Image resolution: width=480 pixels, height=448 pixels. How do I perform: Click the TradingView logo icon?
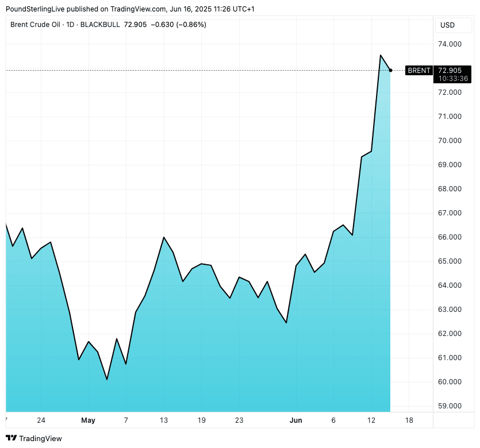[x=11, y=438]
